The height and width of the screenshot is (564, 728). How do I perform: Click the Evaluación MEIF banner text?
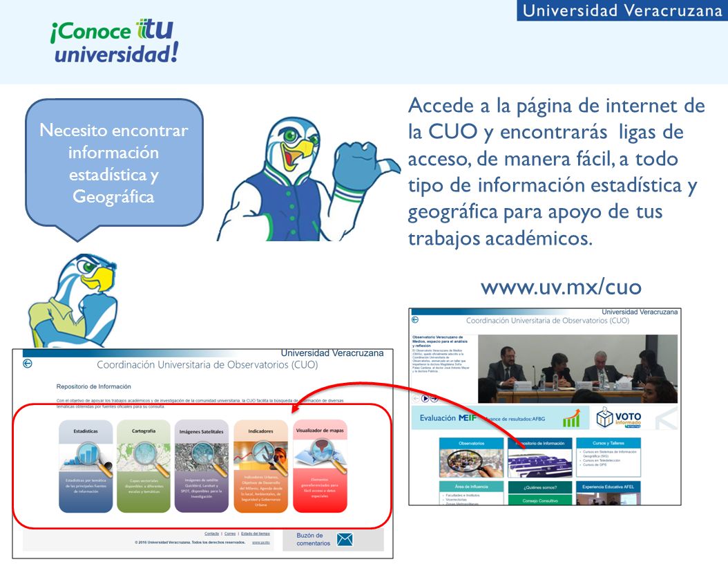click(x=448, y=417)
